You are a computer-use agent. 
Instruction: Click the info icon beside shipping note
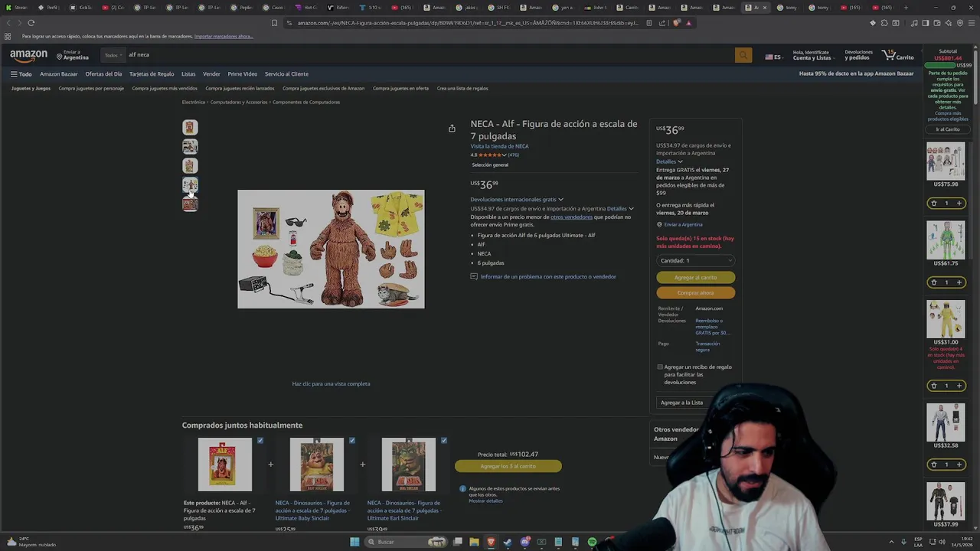[462, 488]
